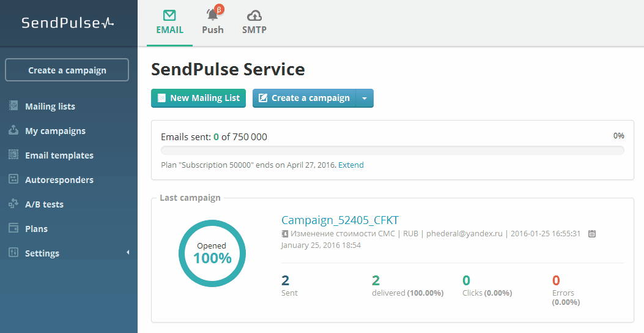Click the A/B tests sidebar icon
Screen dimensions: 644x333
point(13,204)
